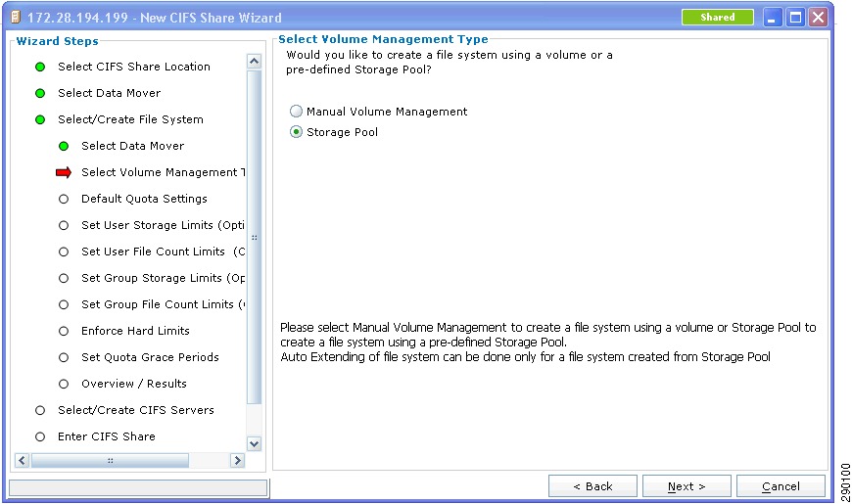This screenshot has height=504, width=852.
Task: Click the red arrow current-step indicator
Action: [64, 172]
